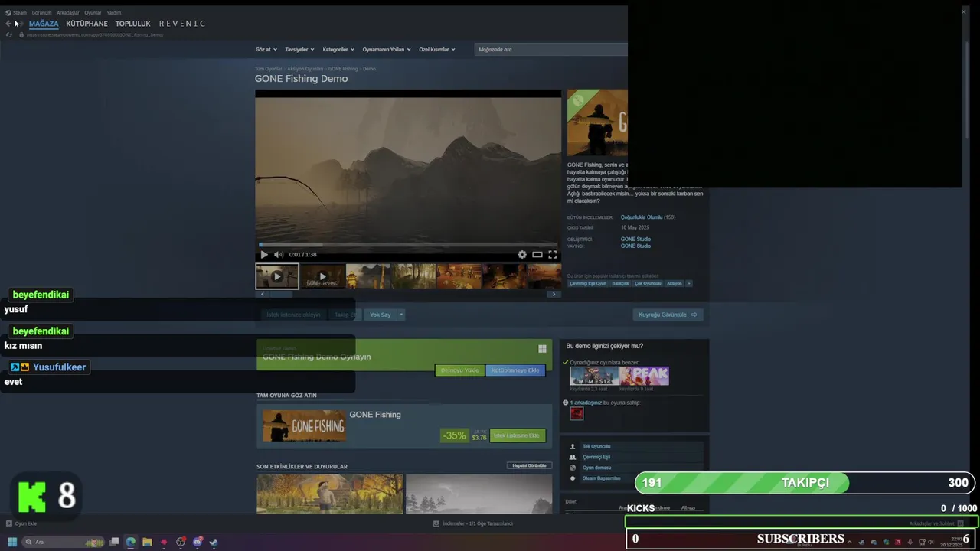980x551 pixels.
Task: Select the Çevrimiçi Eşli Oyun tag
Action: pyautogui.click(x=588, y=283)
